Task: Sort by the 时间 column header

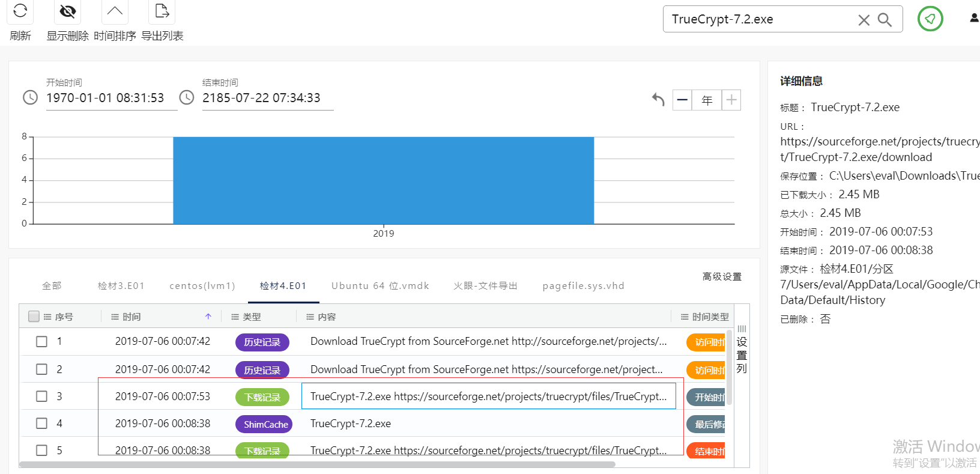Action: coord(132,317)
